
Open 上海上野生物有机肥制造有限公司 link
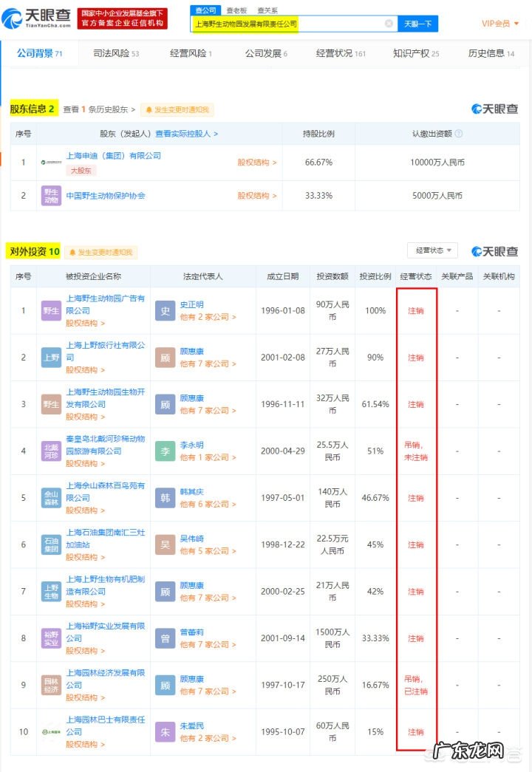coord(106,585)
